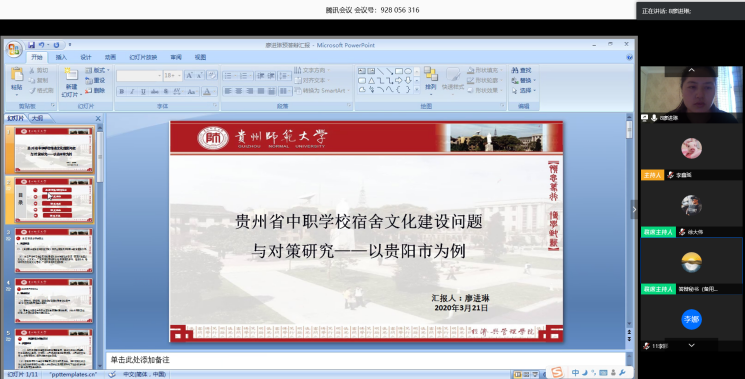Click the Office button logo
Viewport: 745px width, 379px height.
point(14,49)
